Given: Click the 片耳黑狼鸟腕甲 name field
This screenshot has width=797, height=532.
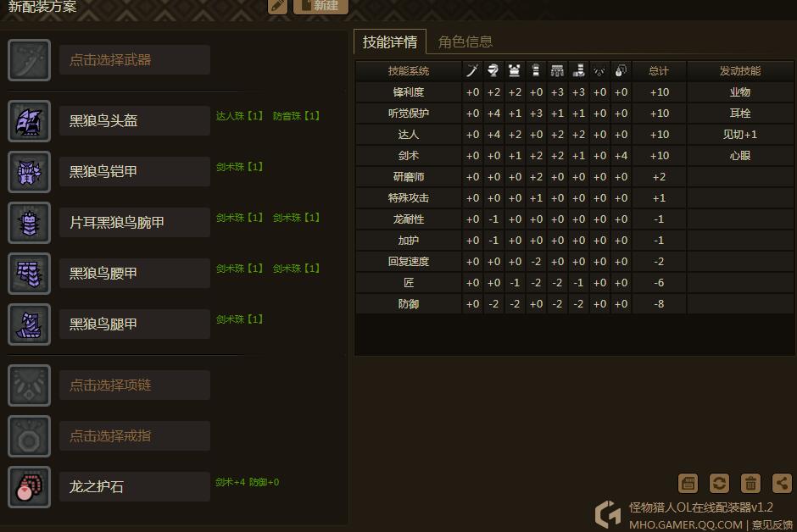Looking at the screenshot, I should 135,222.
